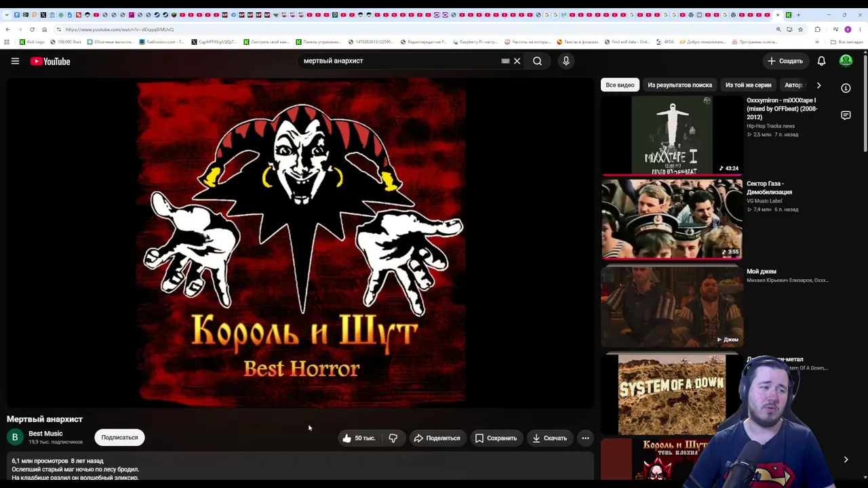Click the browser address bar URL
Viewport: 868px width, 488px height.
119,29
